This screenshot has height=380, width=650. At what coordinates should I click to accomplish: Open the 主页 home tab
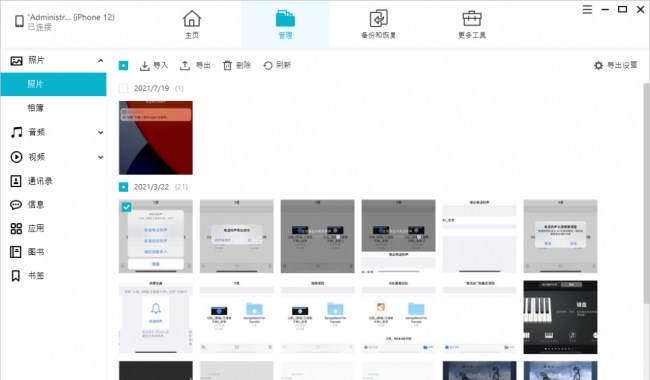click(x=192, y=24)
